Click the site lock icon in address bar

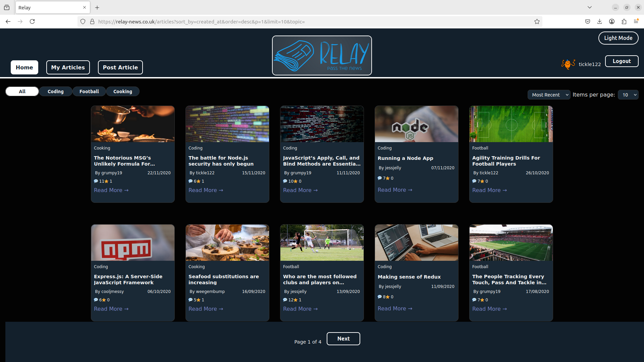point(92,21)
